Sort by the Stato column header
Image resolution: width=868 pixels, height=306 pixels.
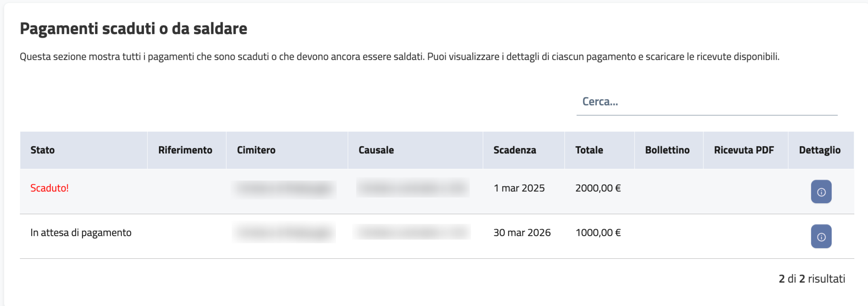pyautogui.click(x=42, y=150)
